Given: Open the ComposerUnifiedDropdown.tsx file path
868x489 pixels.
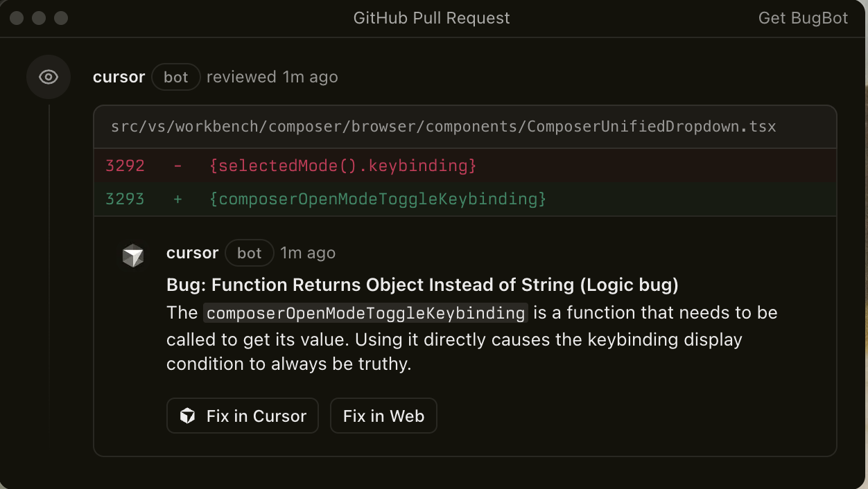Looking at the screenshot, I should (443, 127).
